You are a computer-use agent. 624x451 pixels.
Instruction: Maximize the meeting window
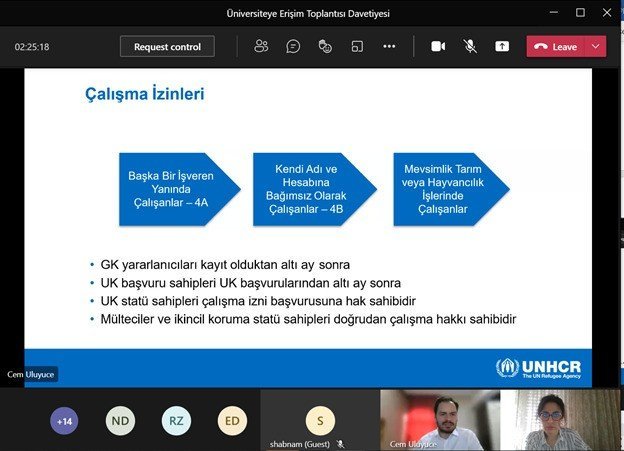(x=581, y=13)
